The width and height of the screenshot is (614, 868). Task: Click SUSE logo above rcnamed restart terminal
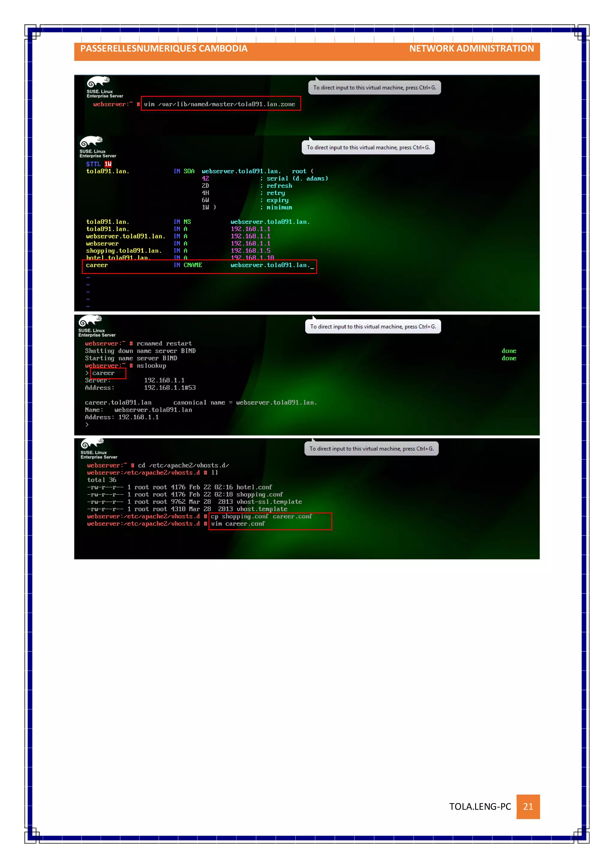click(x=90, y=321)
